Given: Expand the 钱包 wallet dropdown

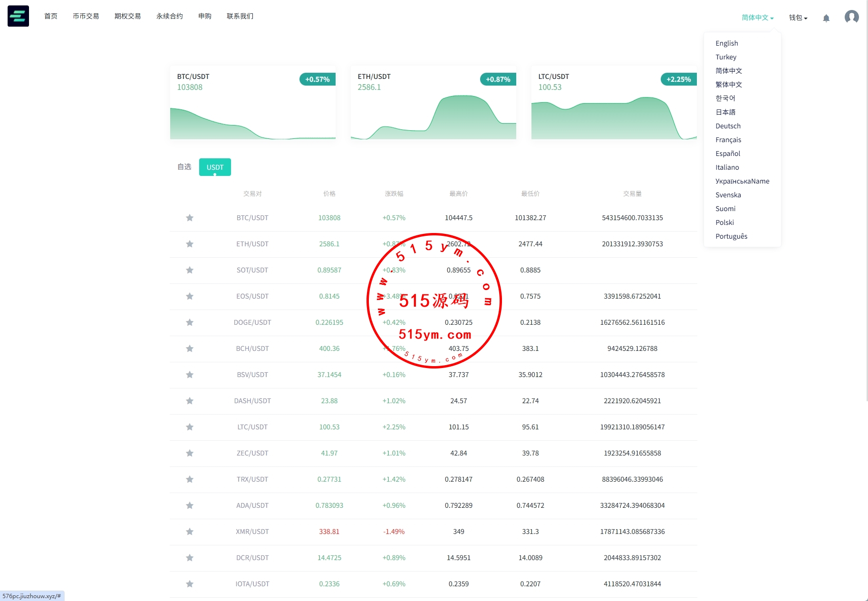Looking at the screenshot, I should (798, 18).
